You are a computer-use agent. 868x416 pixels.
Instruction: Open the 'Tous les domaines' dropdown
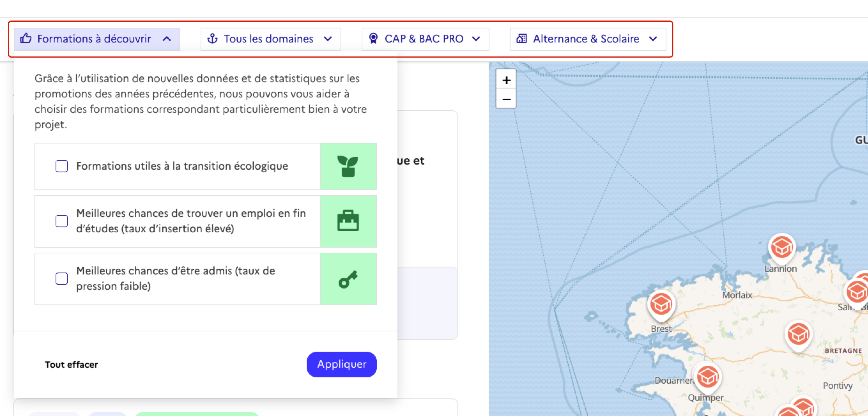(x=271, y=39)
